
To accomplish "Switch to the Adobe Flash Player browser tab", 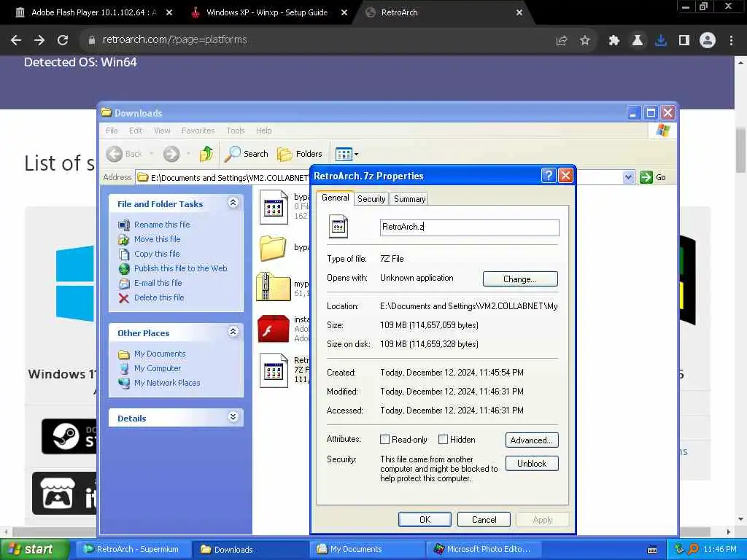I will coord(94,12).
